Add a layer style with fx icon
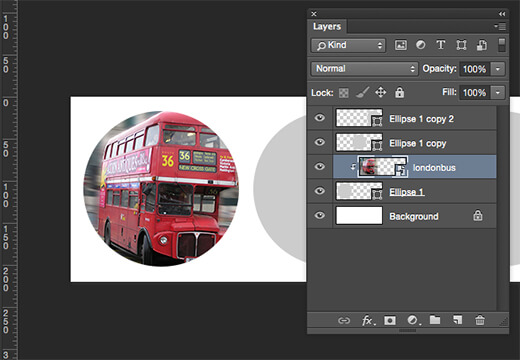Screen dimensions: 520x360 [x=368, y=321]
